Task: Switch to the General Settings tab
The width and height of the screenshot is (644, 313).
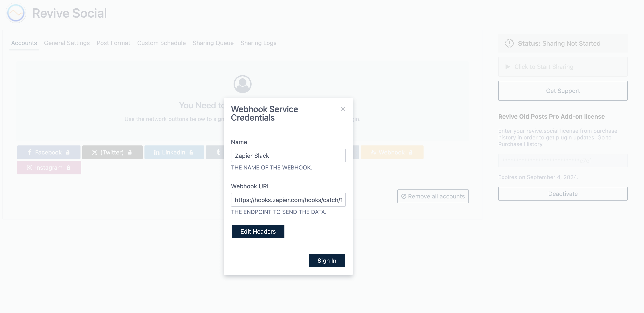Action: point(67,43)
